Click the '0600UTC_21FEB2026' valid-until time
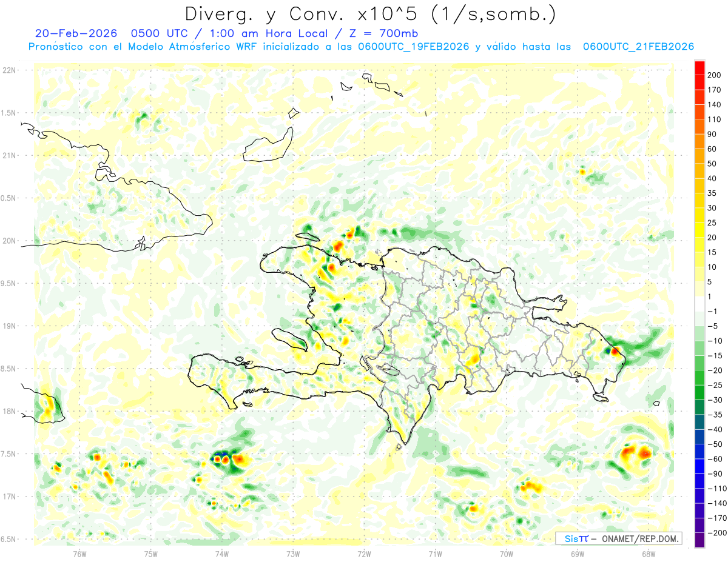 (638, 47)
